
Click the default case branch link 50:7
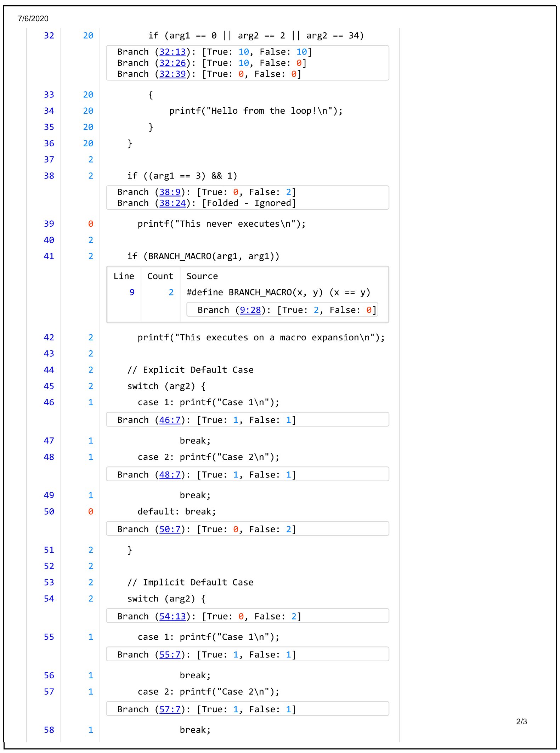tap(170, 530)
